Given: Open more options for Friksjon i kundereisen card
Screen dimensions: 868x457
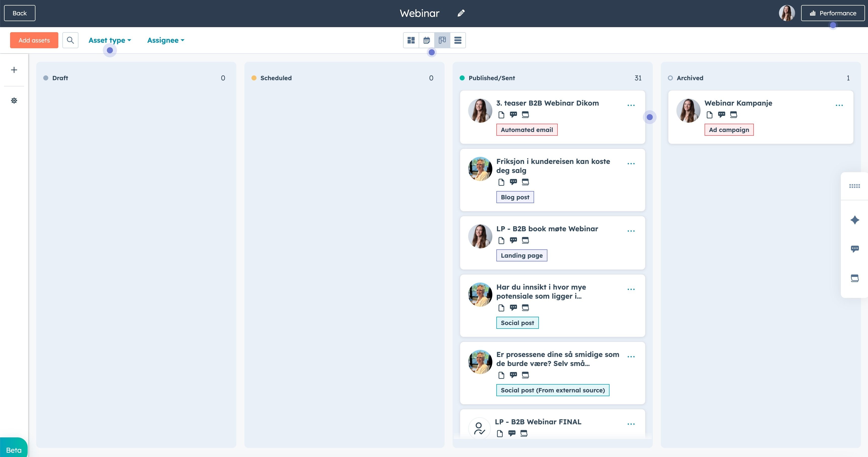Looking at the screenshot, I should [x=631, y=164].
